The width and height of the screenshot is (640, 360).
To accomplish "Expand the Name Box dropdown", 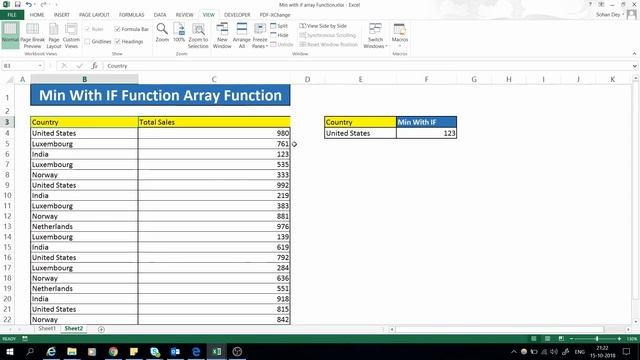I will (40, 66).
